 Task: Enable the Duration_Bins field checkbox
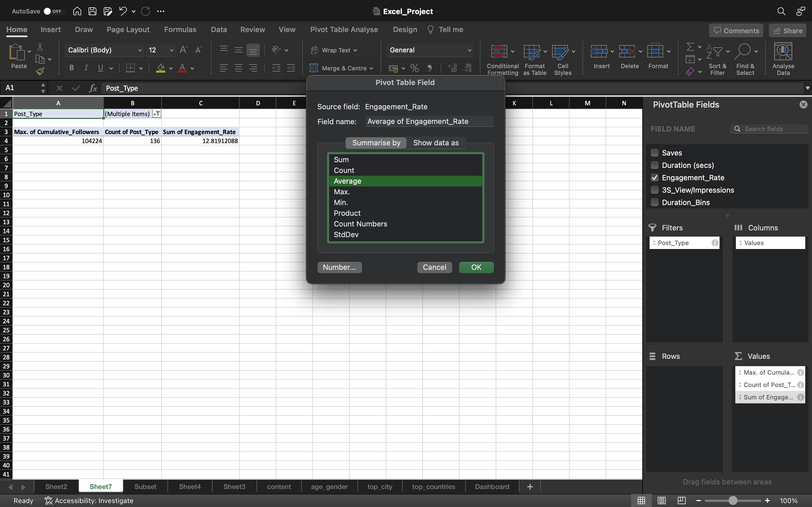pos(654,203)
